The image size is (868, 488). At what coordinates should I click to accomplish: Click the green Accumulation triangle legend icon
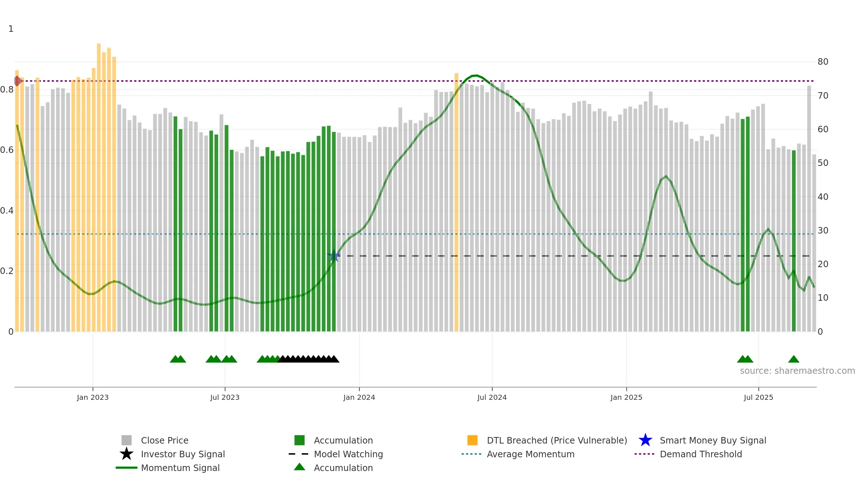(299, 467)
